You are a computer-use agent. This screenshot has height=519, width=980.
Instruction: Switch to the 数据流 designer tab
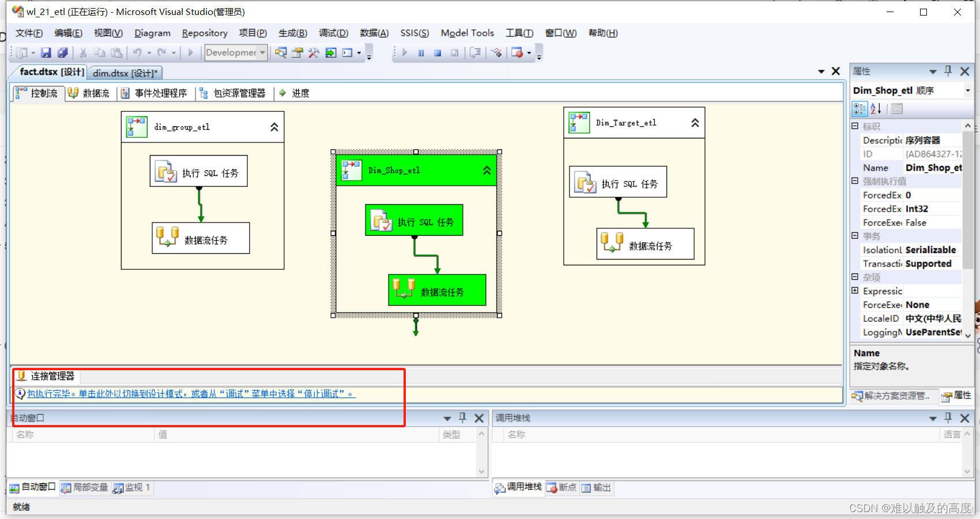[x=89, y=93]
